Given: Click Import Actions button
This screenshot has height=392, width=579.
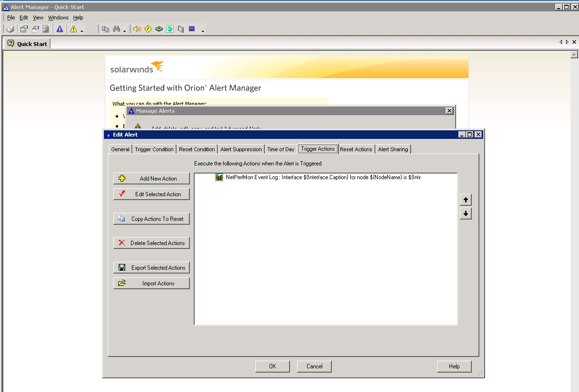Looking at the screenshot, I should (x=151, y=283).
